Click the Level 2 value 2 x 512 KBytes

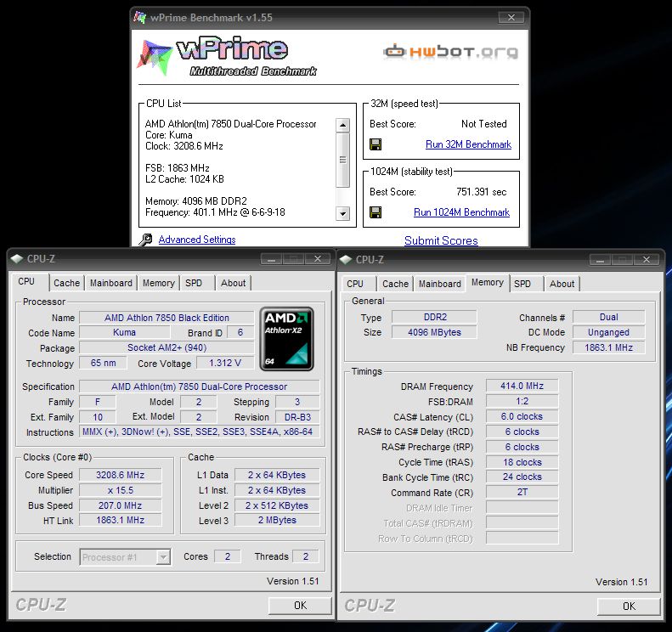tap(277, 505)
